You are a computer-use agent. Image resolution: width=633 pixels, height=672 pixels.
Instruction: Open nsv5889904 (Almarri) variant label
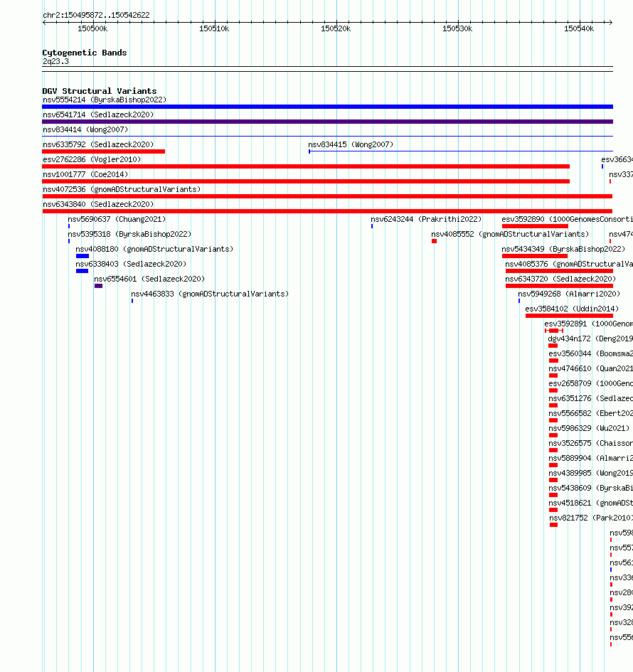[590, 458]
